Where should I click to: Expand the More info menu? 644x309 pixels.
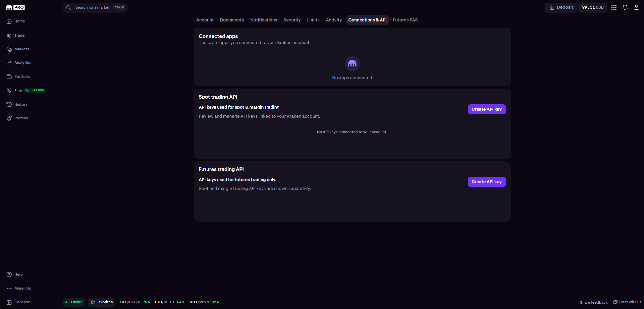point(22,288)
